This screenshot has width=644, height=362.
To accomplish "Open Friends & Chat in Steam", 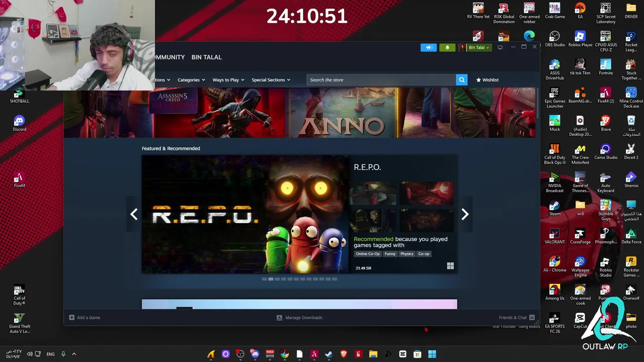I will coord(517,318).
